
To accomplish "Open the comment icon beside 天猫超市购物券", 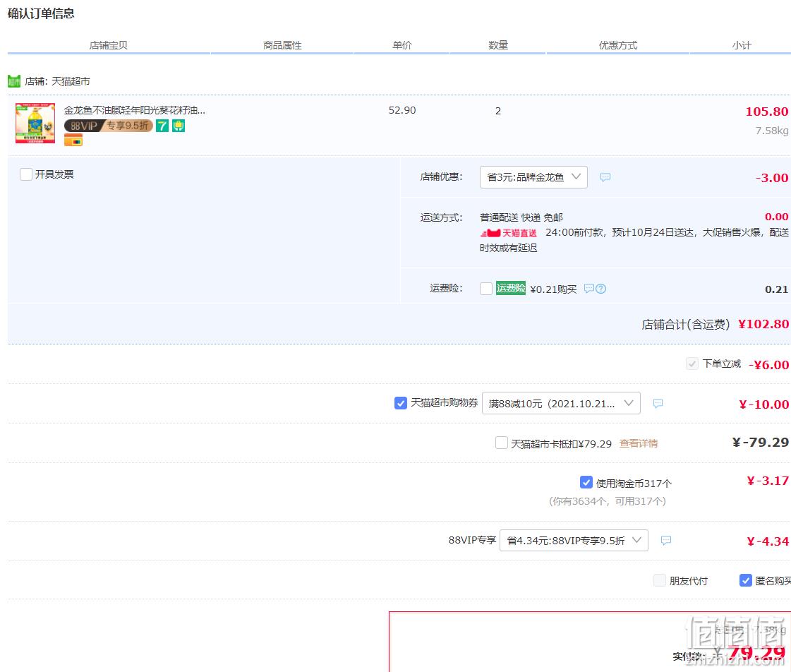I will click(658, 403).
